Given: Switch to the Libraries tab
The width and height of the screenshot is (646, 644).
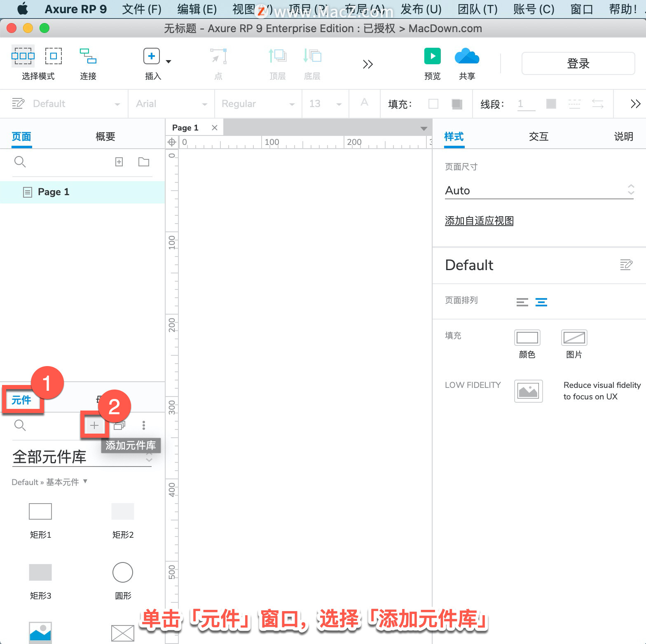Looking at the screenshot, I should [x=21, y=400].
